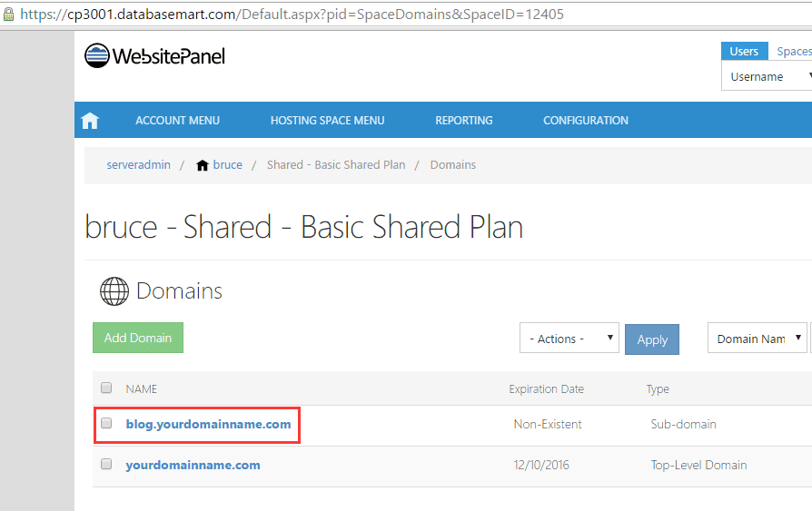Click the browser address bar URL
The image size is (812, 511).
click(x=292, y=14)
